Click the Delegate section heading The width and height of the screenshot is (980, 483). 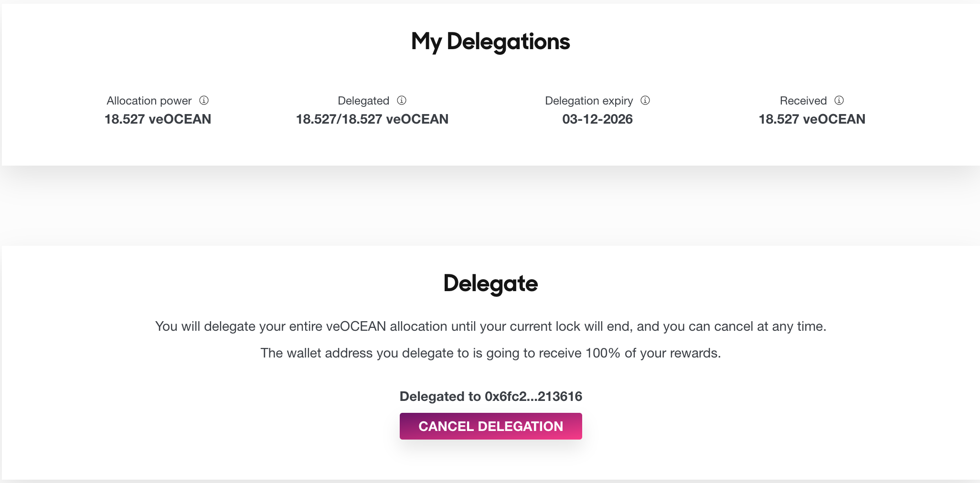point(490,284)
